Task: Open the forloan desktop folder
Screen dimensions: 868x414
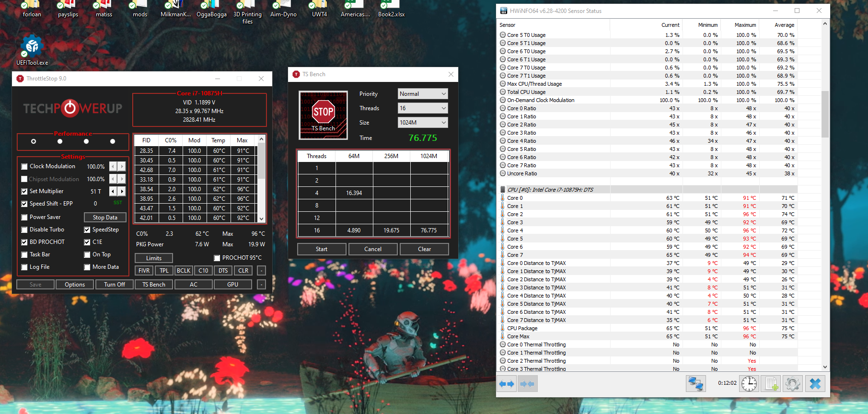Action: click(32, 9)
